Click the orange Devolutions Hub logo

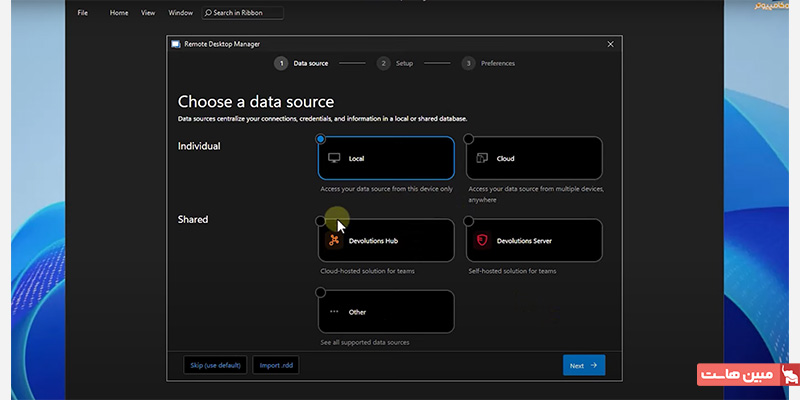tap(334, 240)
